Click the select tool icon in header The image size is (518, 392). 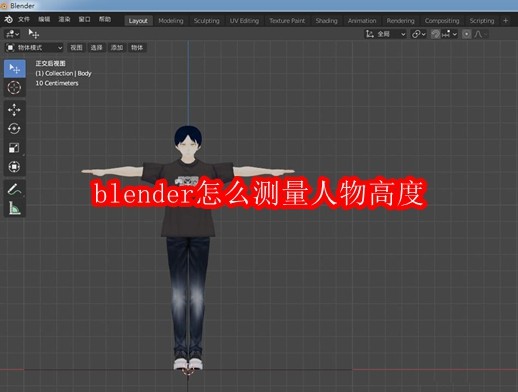(x=34, y=34)
